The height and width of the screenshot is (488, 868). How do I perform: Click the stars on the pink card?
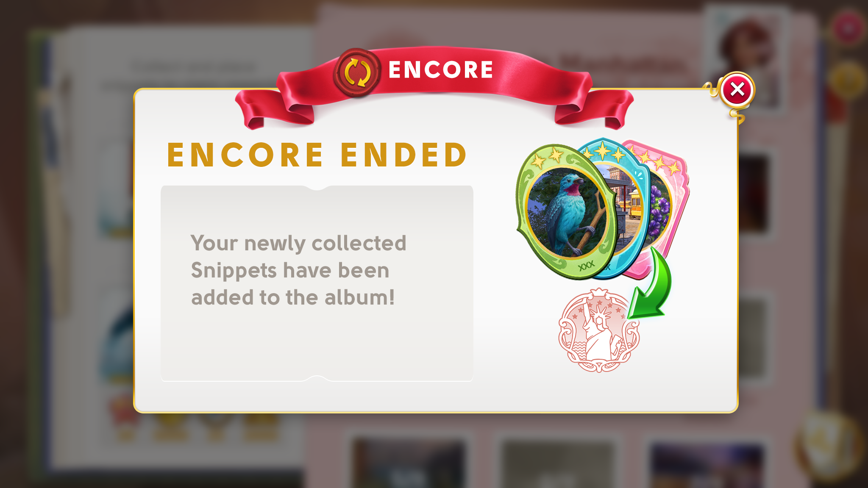pyautogui.click(x=659, y=161)
